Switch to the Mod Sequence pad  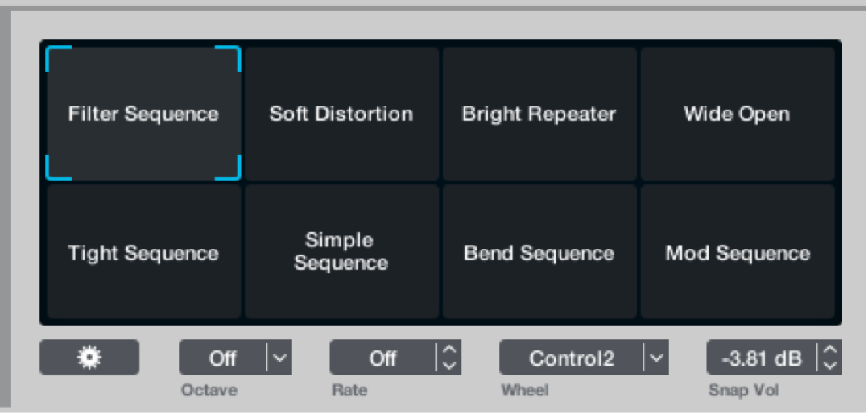[737, 253]
